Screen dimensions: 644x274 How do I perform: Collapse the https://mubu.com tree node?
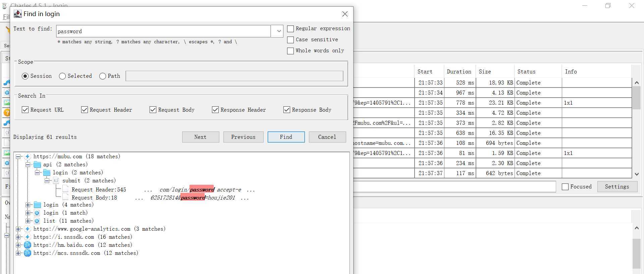pyautogui.click(x=18, y=156)
